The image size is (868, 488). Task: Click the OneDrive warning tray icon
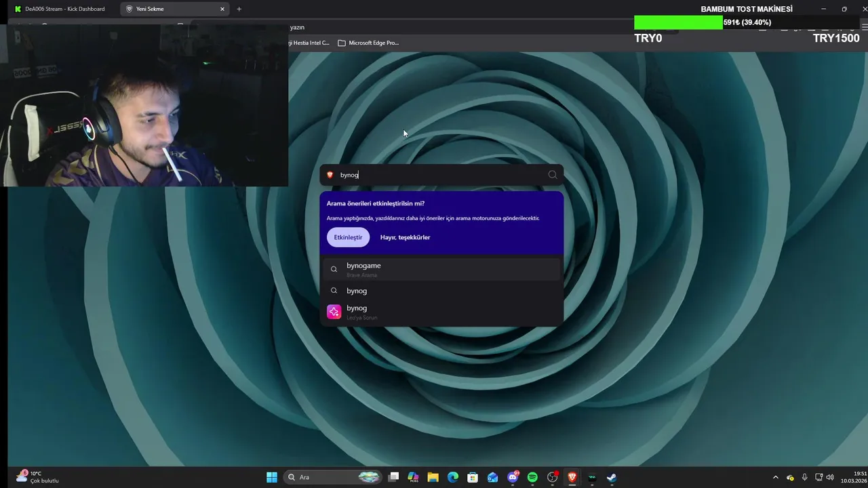click(790, 477)
